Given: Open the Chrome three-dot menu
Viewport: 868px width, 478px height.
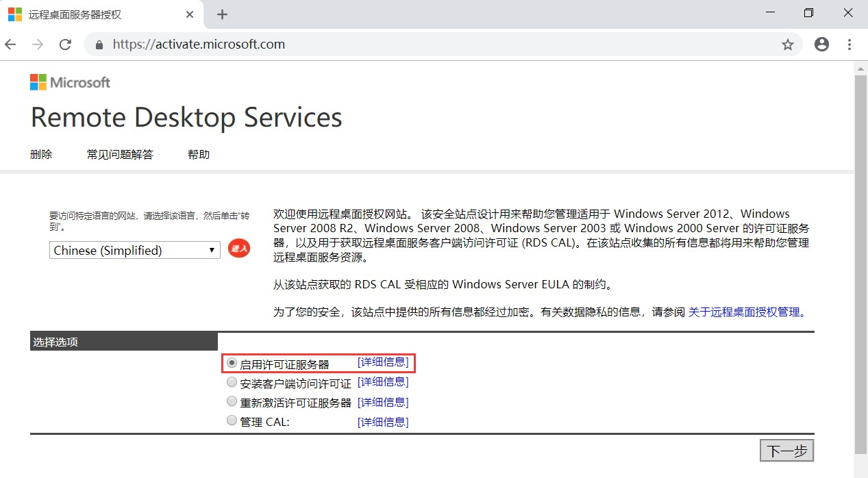Looking at the screenshot, I should 850,45.
